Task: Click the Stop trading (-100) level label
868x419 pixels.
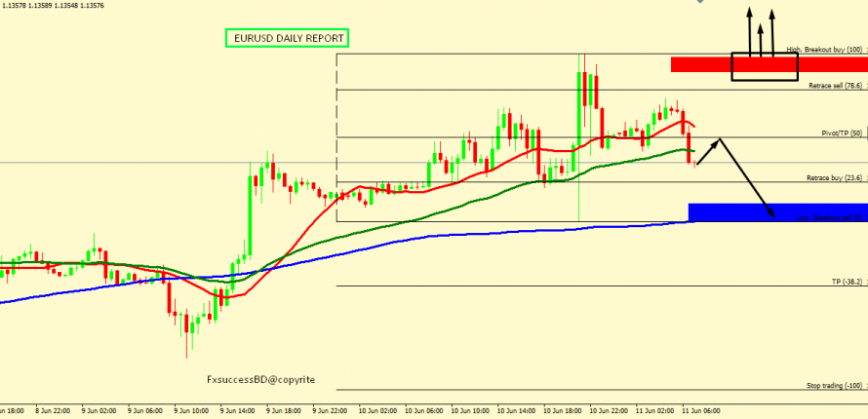Action: pos(836,386)
